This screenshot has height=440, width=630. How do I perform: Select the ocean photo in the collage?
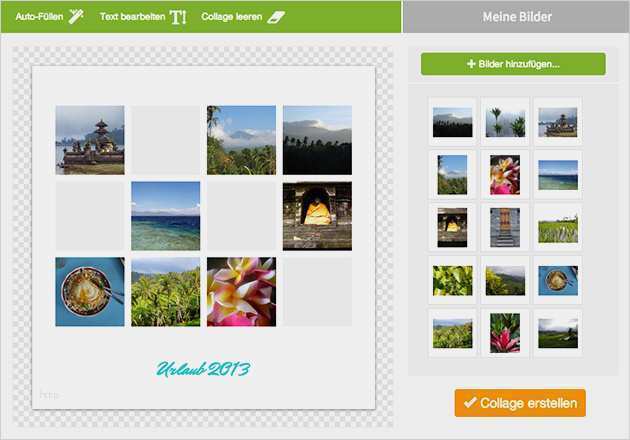tap(166, 216)
